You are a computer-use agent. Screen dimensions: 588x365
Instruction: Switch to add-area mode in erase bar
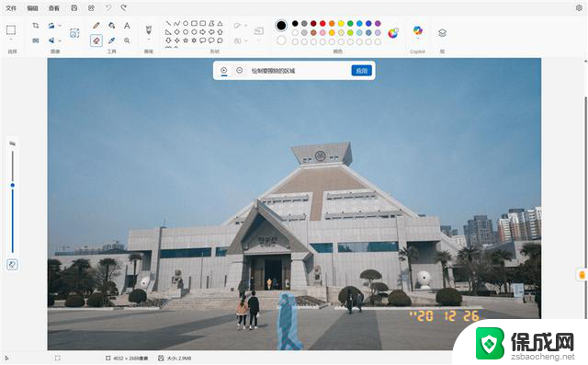coord(224,71)
